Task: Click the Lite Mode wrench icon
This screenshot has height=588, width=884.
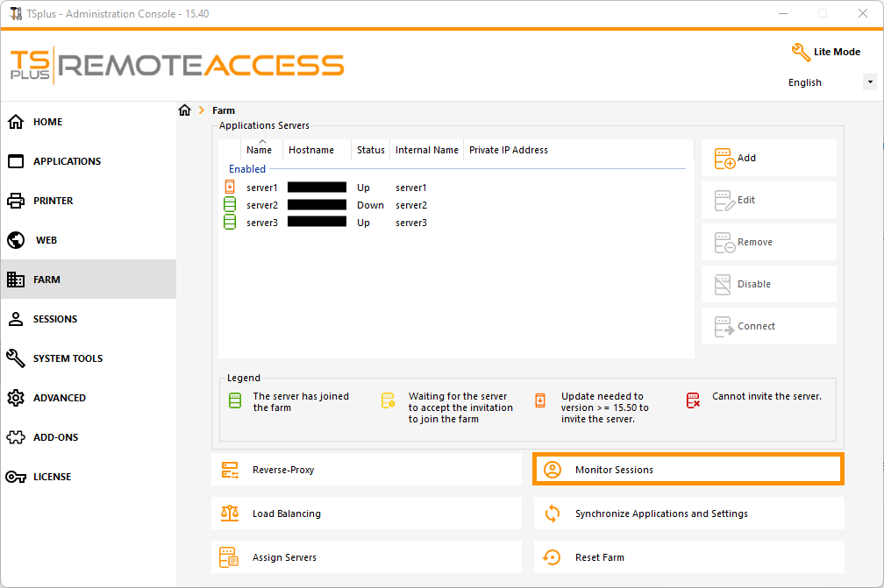Action: coord(801,53)
